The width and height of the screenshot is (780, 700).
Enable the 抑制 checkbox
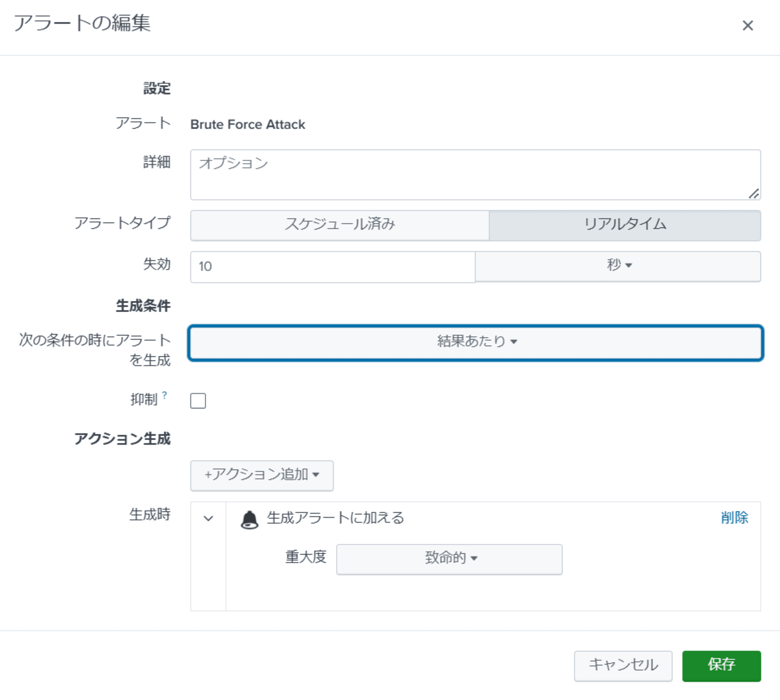coord(198,401)
